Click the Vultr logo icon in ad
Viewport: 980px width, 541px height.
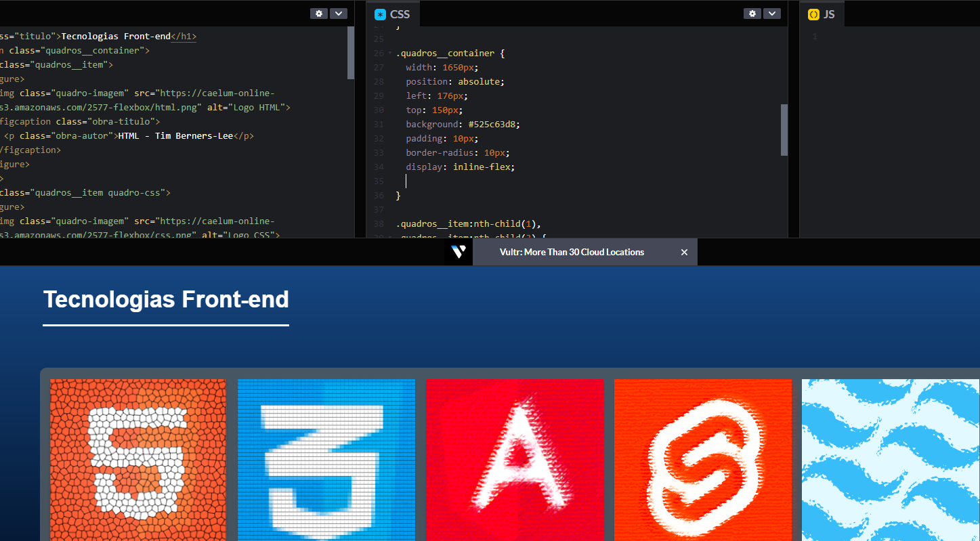459,252
